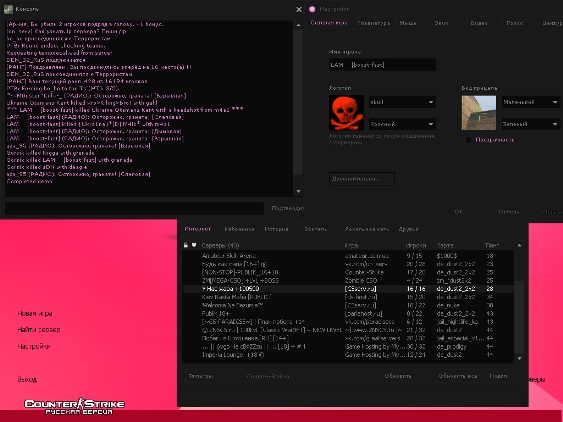This screenshot has width=563, height=422.
Task: Click the pink Настройки window title icon
Action: 312,9
